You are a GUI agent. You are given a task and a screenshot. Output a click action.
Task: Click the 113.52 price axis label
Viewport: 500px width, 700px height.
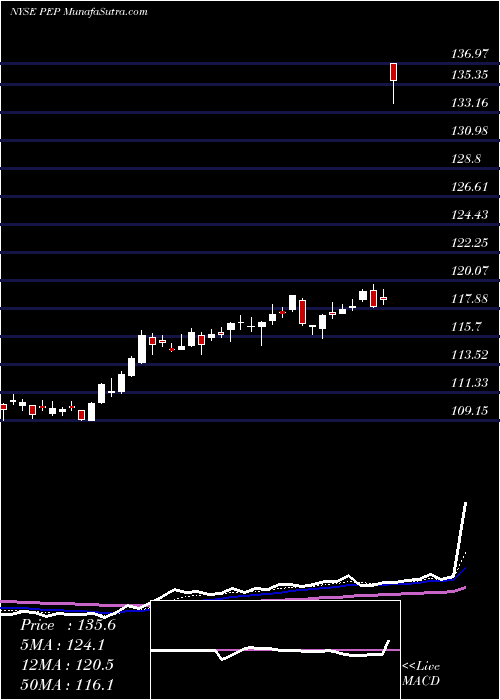470,355
